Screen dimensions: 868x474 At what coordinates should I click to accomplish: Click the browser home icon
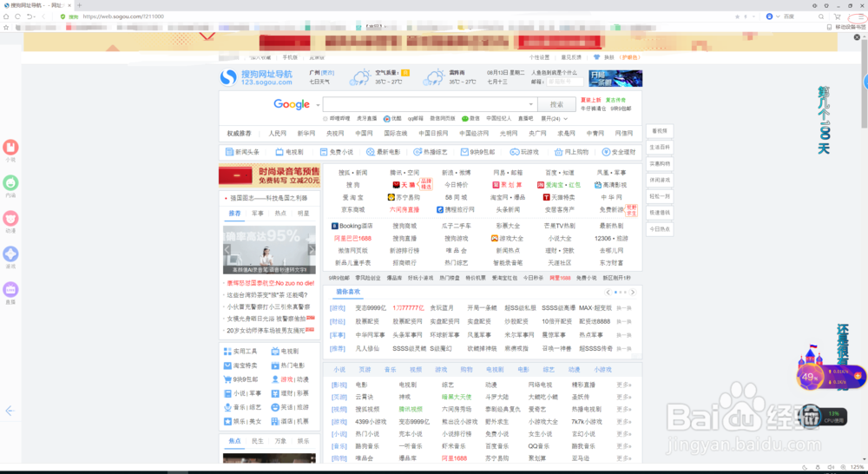(x=6, y=16)
